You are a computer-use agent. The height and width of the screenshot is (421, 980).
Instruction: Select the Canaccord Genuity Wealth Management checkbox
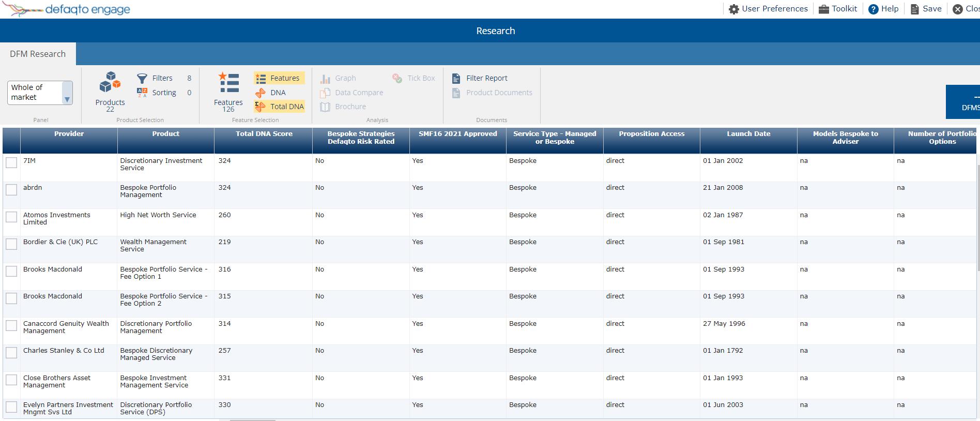[x=11, y=325]
